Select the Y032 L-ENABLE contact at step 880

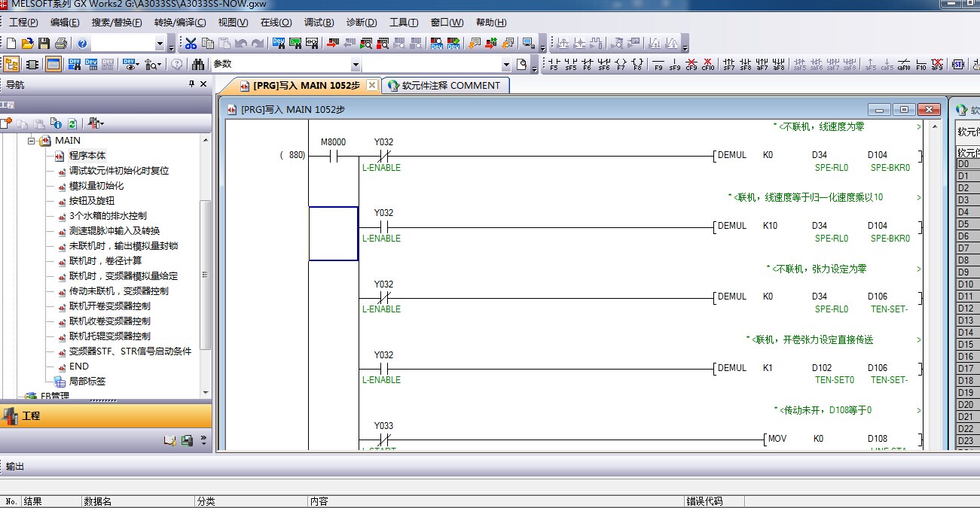[x=383, y=156]
